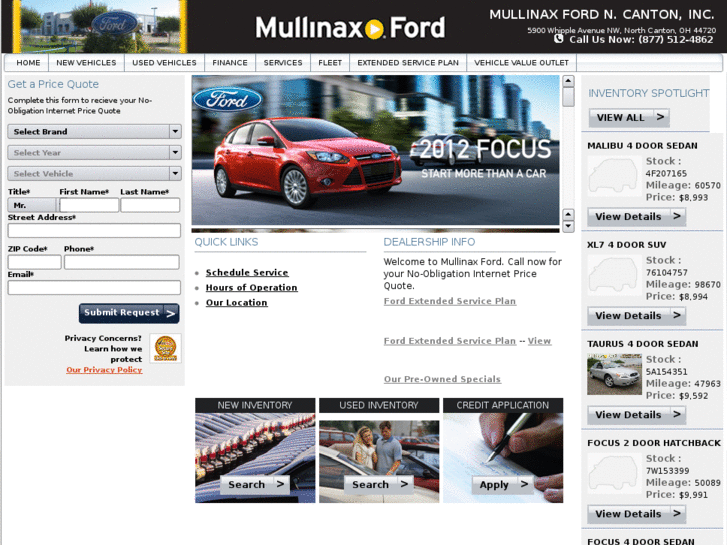Focus the Street Address input field

tap(94, 231)
